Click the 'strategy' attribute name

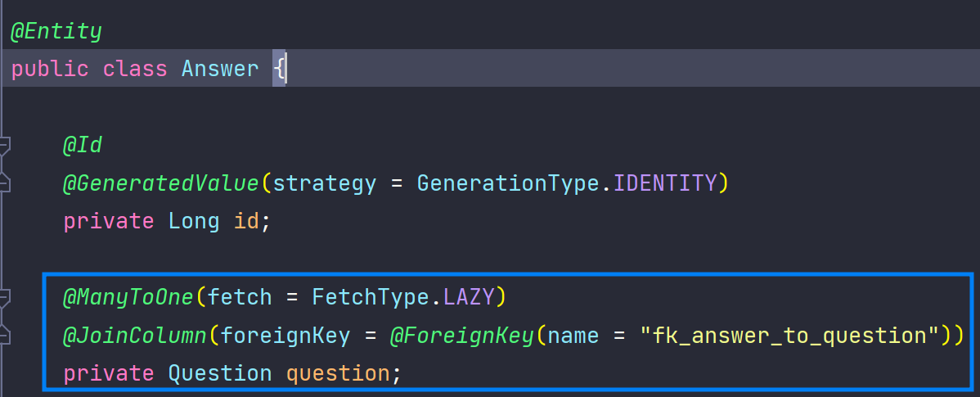pos(325,184)
